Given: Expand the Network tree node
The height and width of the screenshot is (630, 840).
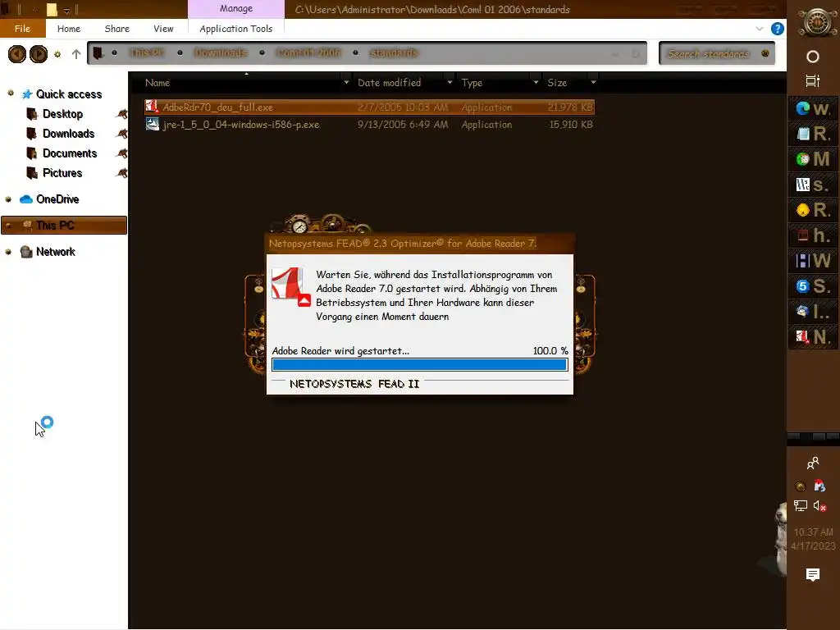Looking at the screenshot, I should (x=8, y=252).
